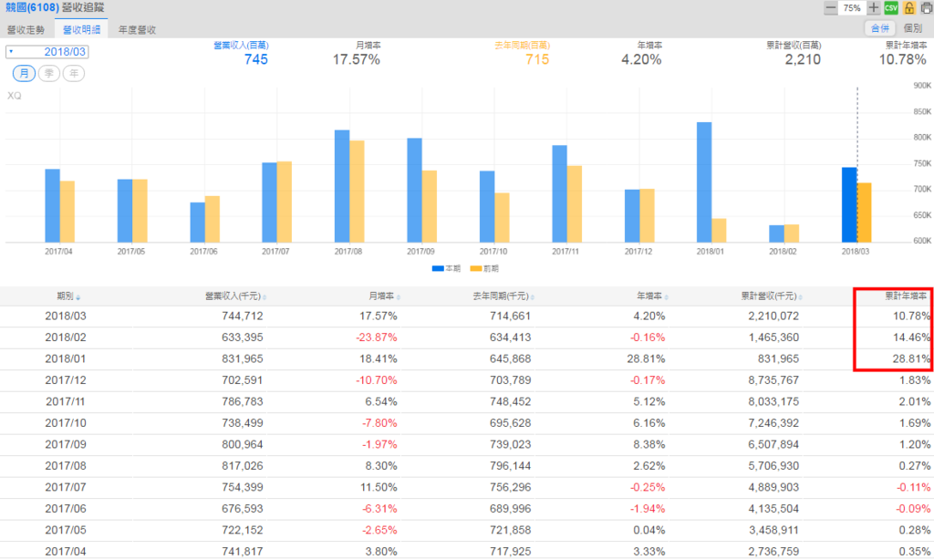This screenshot has width=934, height=560.
Task: Click the 2018/01 period table cell
Action: click(66, 358)
